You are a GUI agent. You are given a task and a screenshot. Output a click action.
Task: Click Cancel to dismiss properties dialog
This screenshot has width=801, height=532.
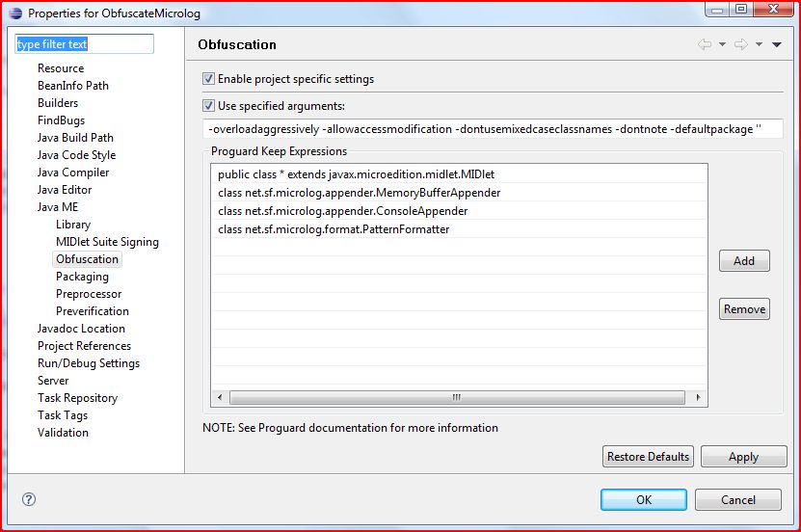tap(738, 499)
